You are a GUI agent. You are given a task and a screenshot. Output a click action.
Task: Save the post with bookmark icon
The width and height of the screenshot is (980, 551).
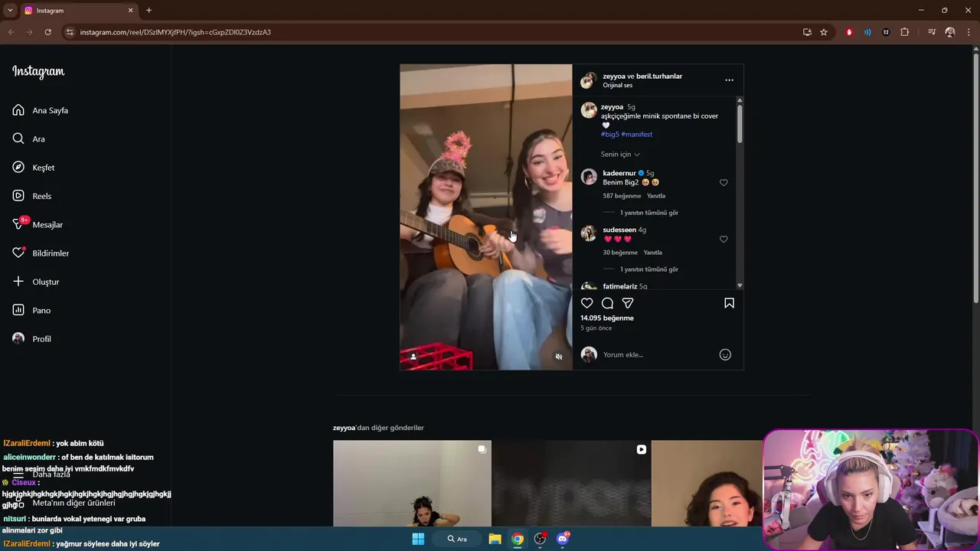pyautogui.click(x=729, y=303)
